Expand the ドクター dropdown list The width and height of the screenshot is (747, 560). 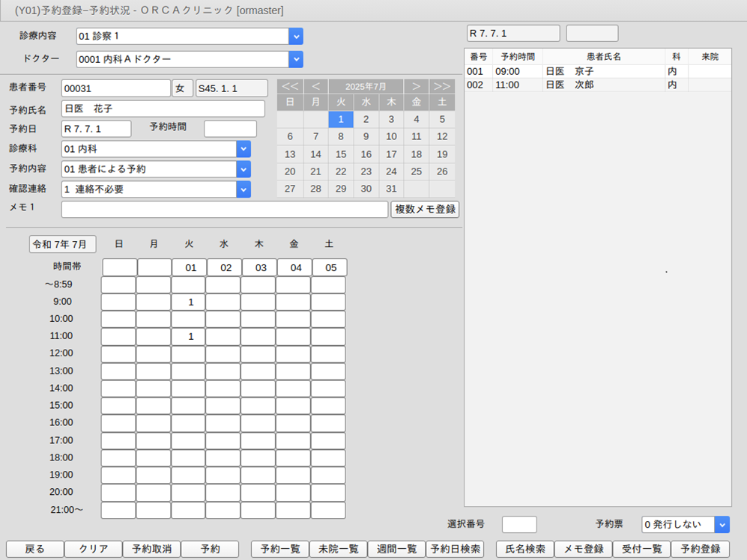[x=296, y=59]
